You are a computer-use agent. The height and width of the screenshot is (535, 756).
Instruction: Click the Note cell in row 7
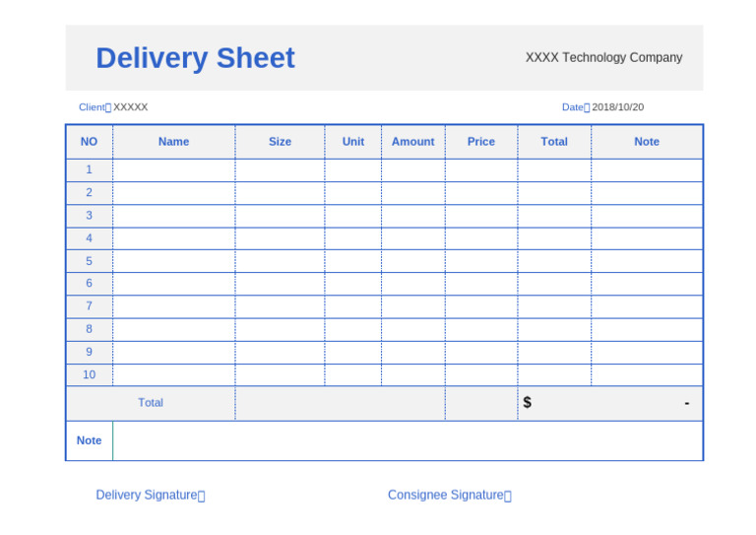pyautogui.click(x=647, y=306)
